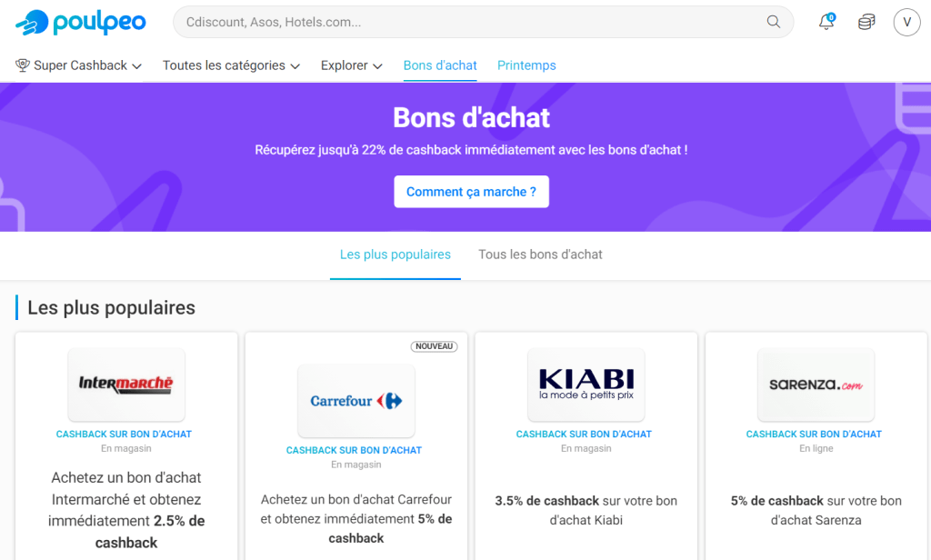Click the search magnifier icon
Image resolution: width=931 pixels, height=560 pixels.
(774, 22)
